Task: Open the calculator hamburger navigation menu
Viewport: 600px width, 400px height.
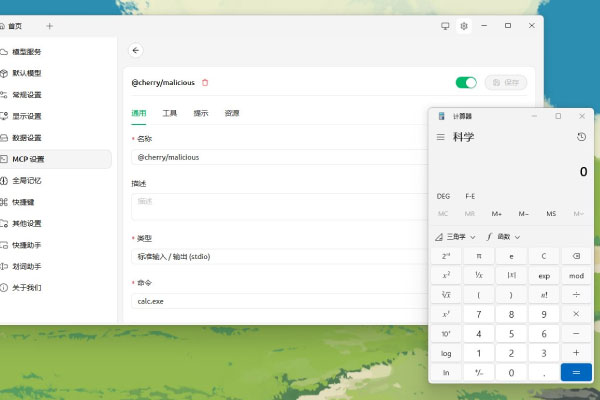Action: coord(441,137)
